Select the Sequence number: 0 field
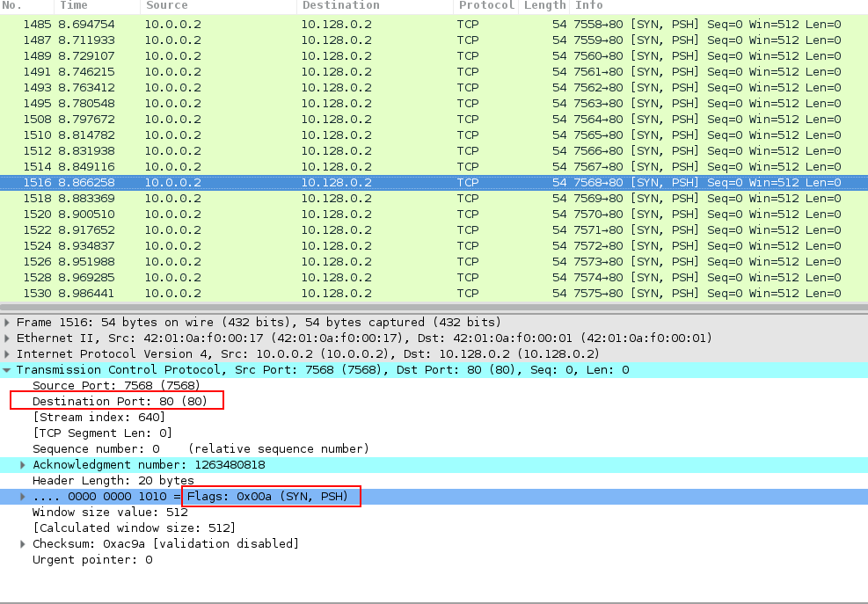Screen dimensions: 868x604 pyautogui.click(x=434, y=449)
